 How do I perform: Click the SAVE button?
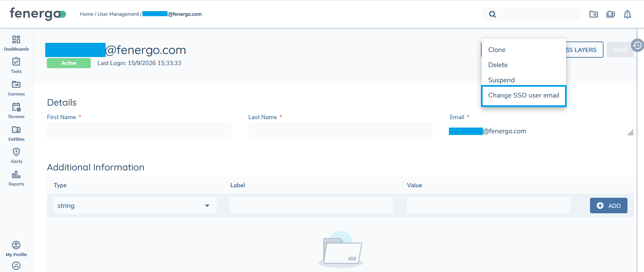click(620, 50)
